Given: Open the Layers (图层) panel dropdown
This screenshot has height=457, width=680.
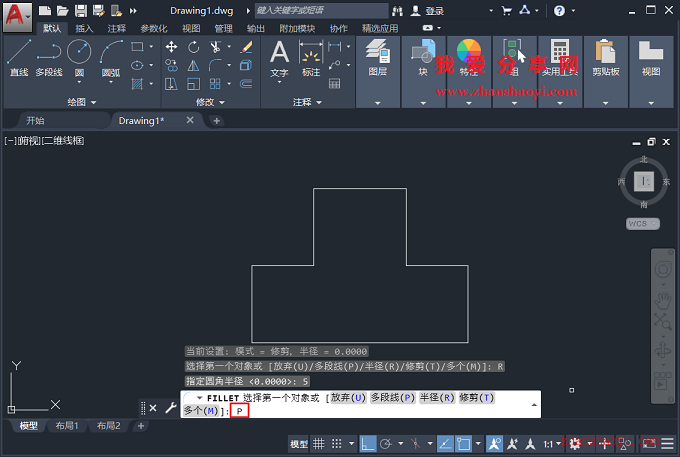Looking at the screenshot, I should (377, 103).
